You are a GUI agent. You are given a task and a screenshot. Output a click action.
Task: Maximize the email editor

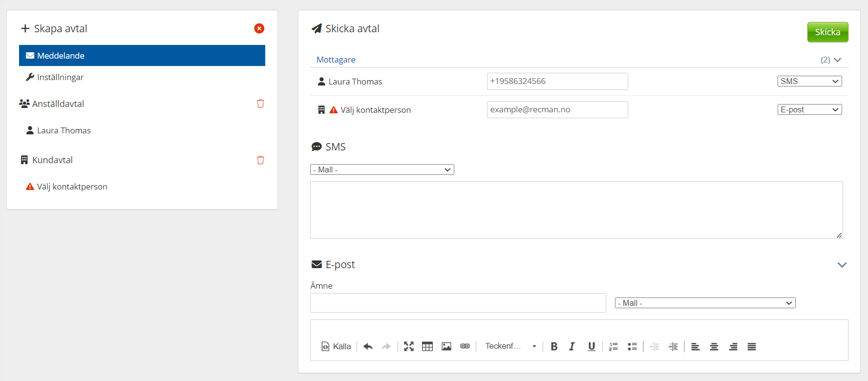pyautogui.click(x=409, y=346)
